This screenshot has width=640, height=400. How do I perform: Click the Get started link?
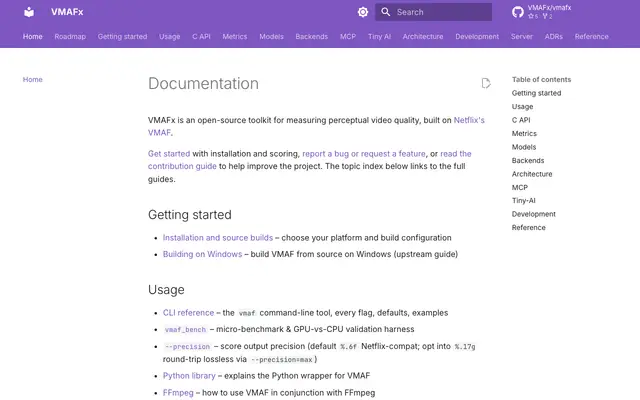coord(169,153)
